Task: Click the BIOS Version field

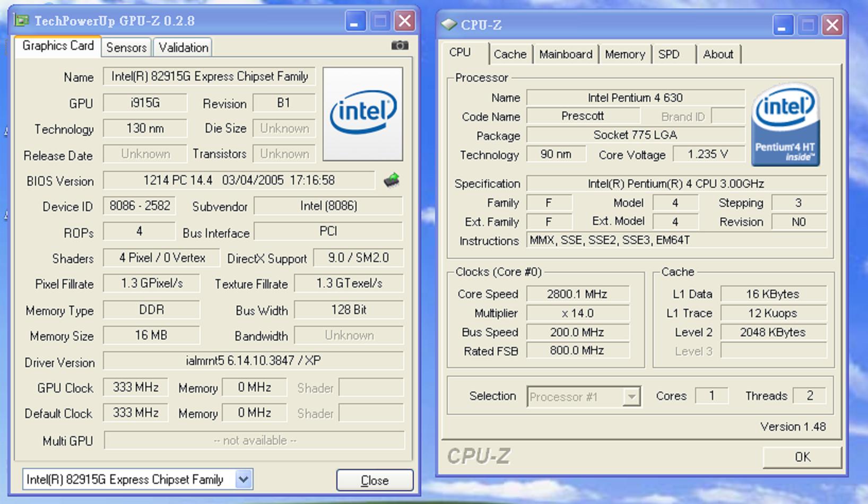Action: coord(239,180)
